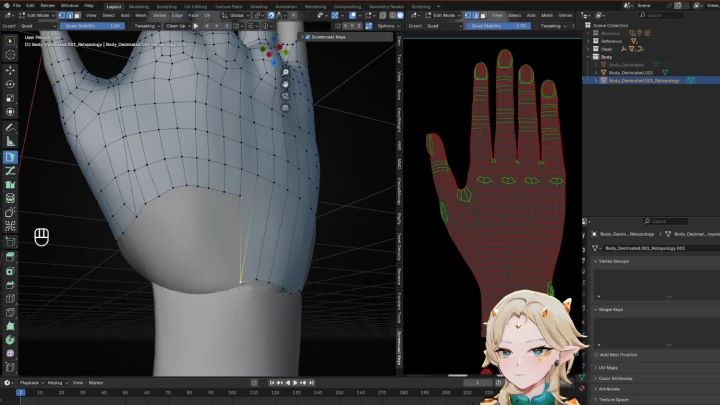
Task: Collapse the Vertex Groups panel
Action: click(613, 261)
